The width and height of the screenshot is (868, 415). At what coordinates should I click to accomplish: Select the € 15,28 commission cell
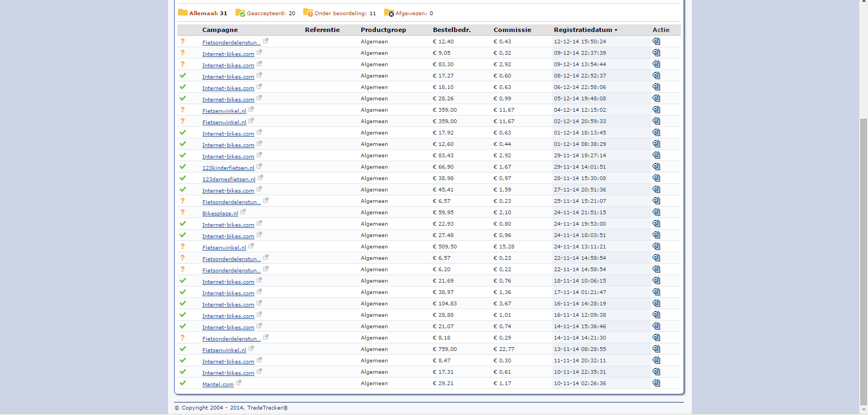pos(504,246)
